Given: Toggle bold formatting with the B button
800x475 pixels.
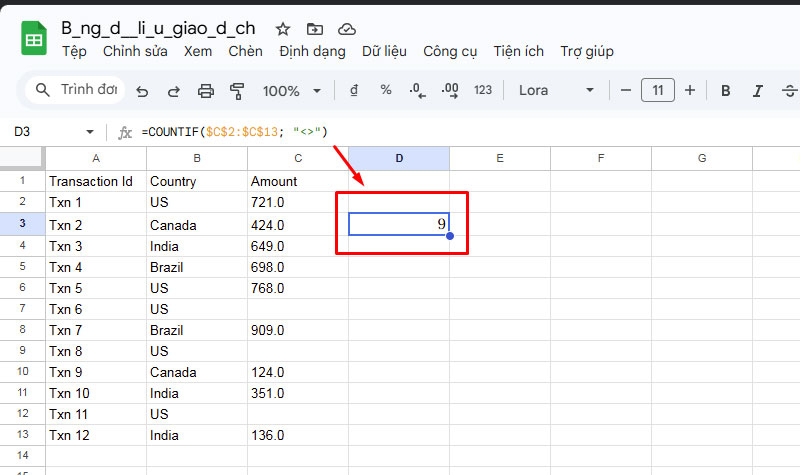Looking at the screenshot, I should click(x=726, y=91).
